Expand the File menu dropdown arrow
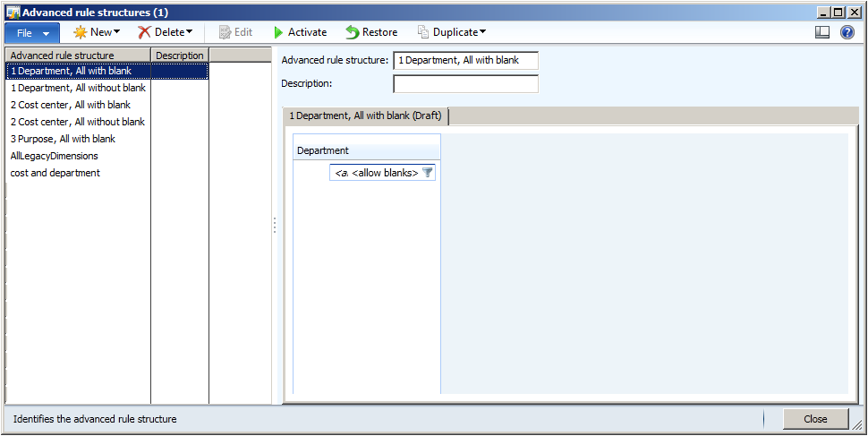 [x=46, y=34]
